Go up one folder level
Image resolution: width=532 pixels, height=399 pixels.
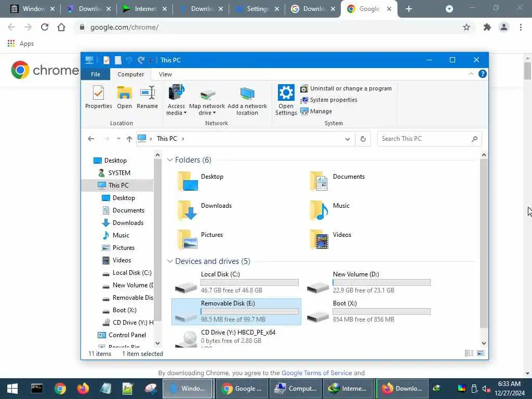click(x=129, y=139)
